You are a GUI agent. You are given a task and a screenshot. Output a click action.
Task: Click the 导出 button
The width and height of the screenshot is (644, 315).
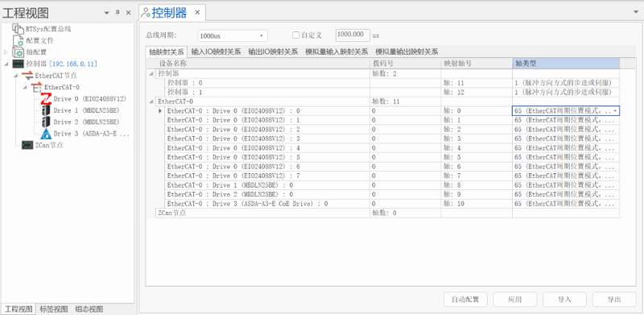click(614, 300)
